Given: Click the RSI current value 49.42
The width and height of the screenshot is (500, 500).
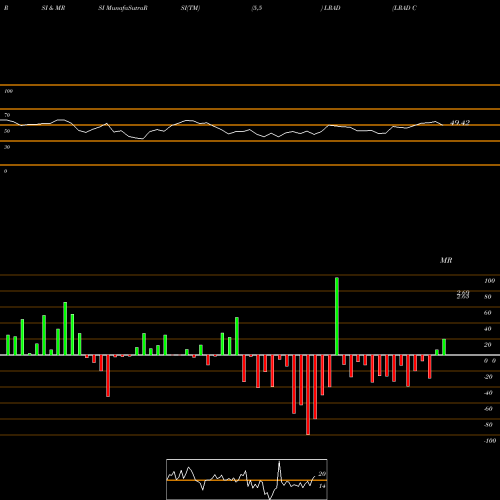Looking at the screenshot, I should click(460, 123).
